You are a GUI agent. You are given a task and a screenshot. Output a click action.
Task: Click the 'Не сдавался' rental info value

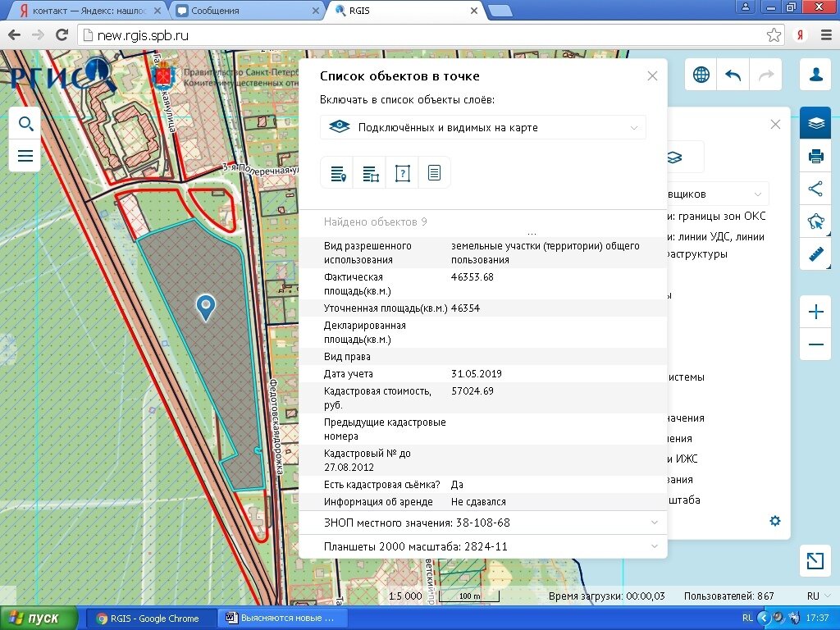(x=478, y=502)
